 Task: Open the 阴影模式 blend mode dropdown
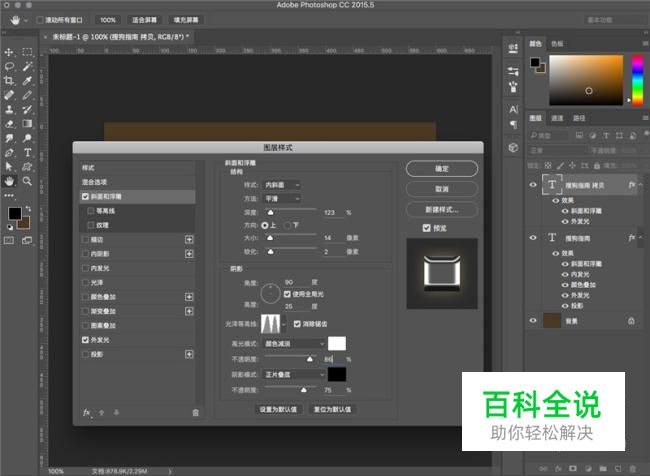tap(301, 374)
